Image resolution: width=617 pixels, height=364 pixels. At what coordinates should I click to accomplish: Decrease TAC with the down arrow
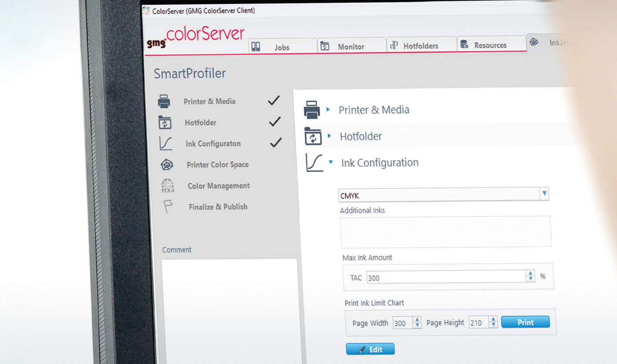coord(530,279)
